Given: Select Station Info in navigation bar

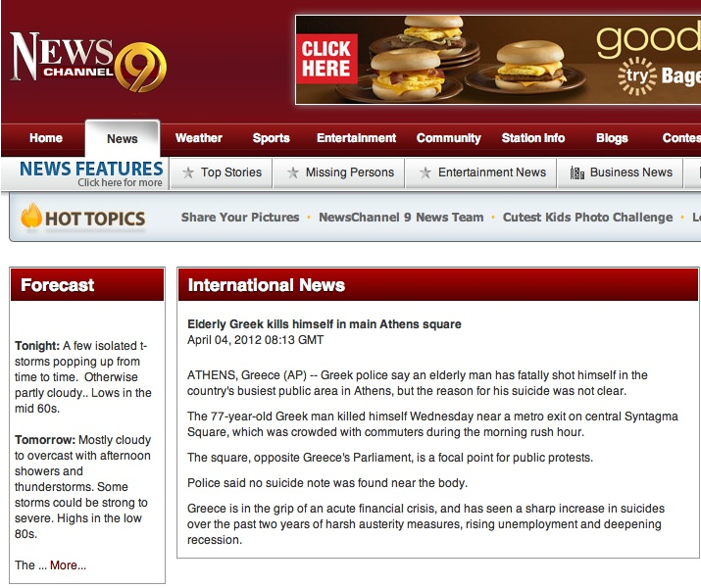Looking at the screenshot, I should (532, 138).
